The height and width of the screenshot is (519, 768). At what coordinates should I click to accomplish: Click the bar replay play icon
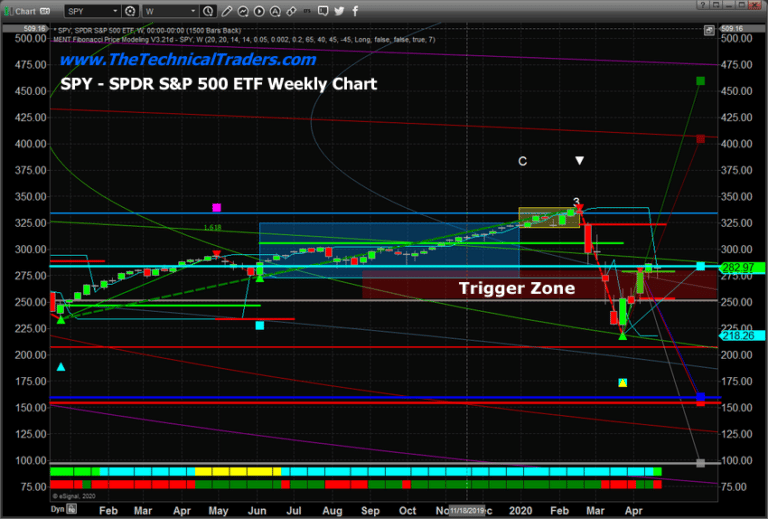(x=259, y=11)
